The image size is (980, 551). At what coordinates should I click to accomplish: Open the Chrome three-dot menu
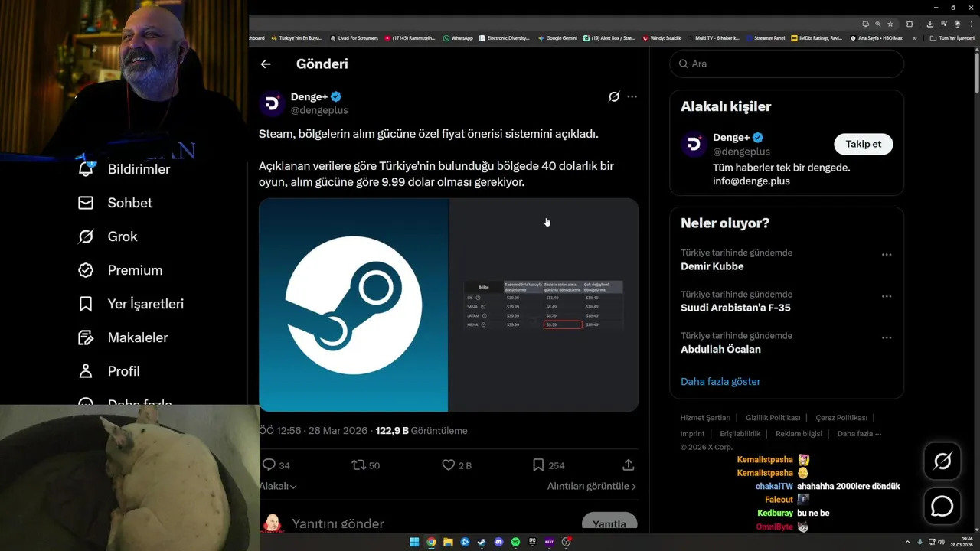[972, 24]
